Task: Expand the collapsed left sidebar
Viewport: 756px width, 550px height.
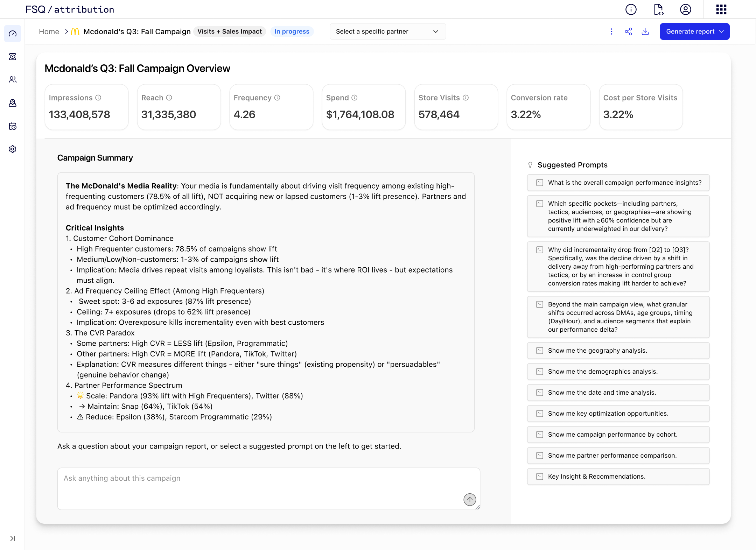Action: pyautogui.click(x=13, y=538)
